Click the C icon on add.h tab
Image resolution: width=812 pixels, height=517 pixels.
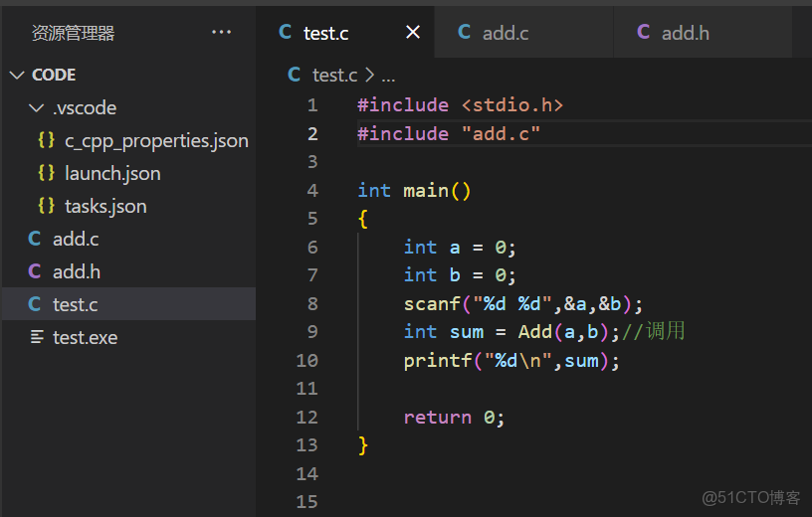click(x=644, y=33)
